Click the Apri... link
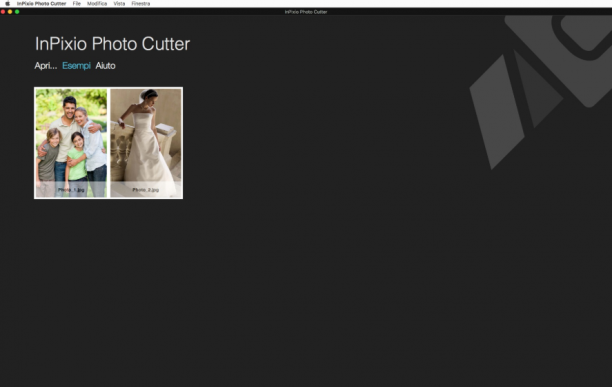Viewport: 612px width, 387px height. 46,66
